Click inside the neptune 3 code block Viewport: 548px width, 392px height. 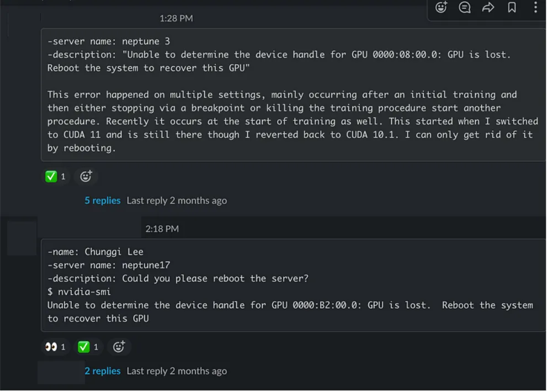[293, 95]
